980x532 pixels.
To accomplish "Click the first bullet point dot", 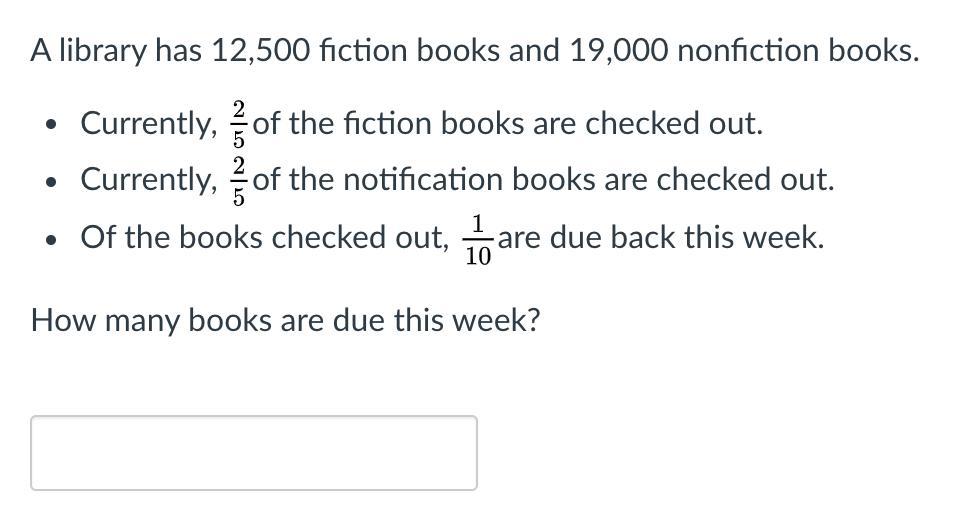I will click(x=51, y=124).
